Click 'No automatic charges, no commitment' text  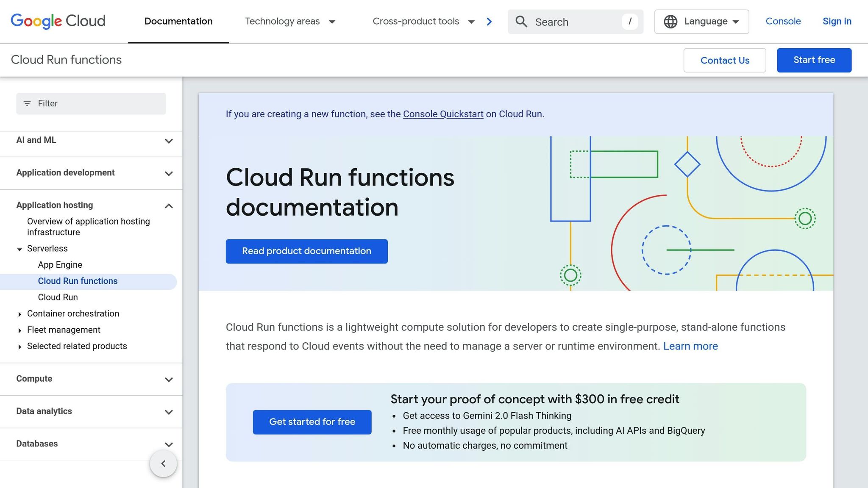point(485,446)
